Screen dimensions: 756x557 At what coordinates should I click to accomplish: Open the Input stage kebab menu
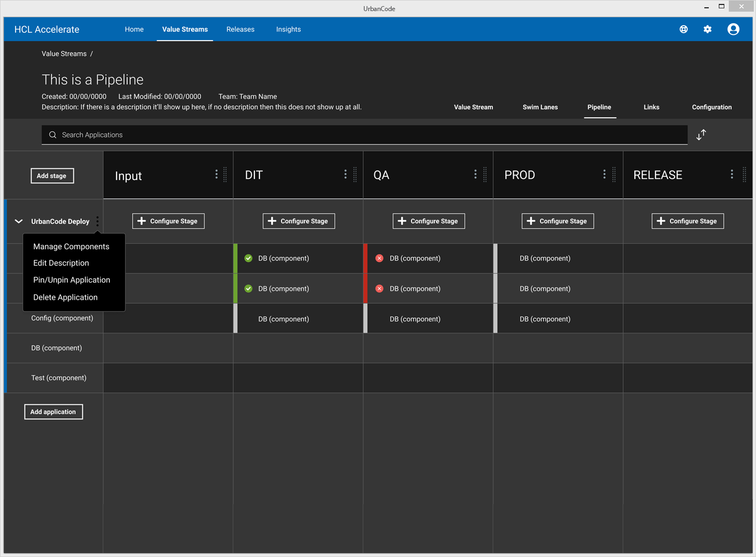217,174
